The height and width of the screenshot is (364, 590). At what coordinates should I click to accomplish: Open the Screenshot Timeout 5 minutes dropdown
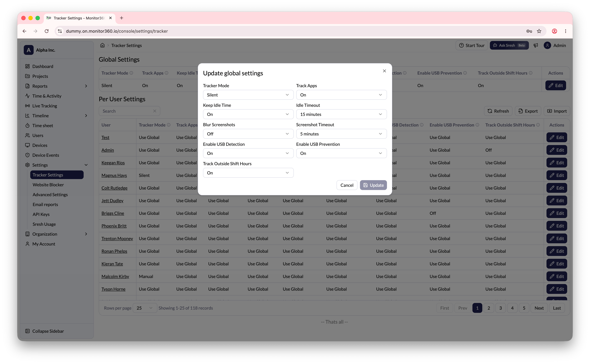click(x=341, y=134)
